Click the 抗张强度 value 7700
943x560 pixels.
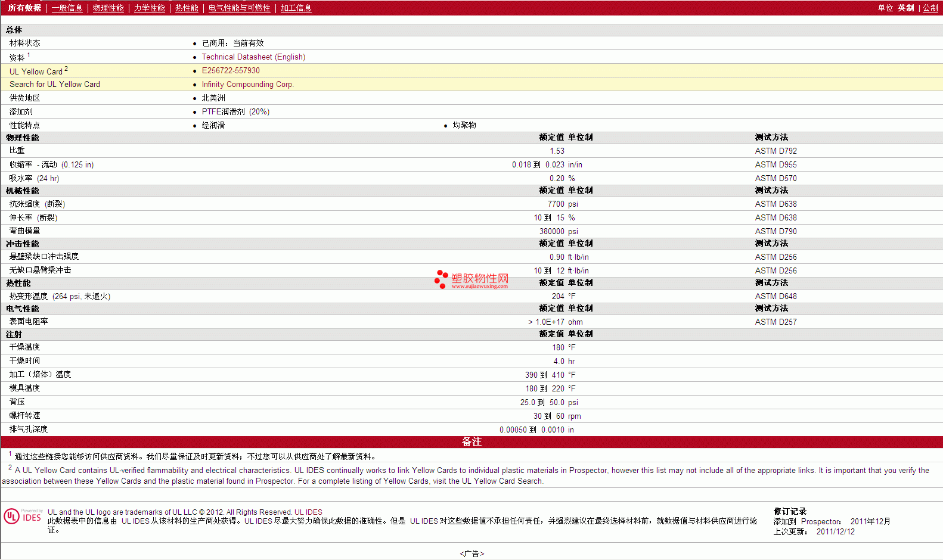556,204
